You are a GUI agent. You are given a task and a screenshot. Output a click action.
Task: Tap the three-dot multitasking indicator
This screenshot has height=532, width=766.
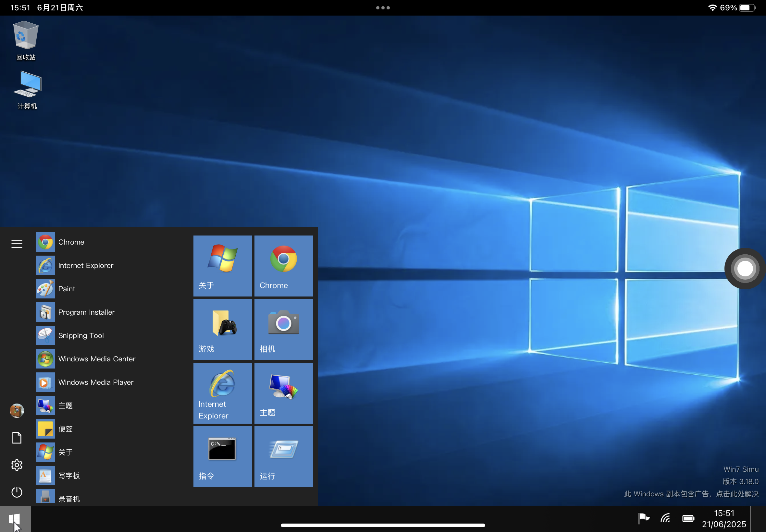(x=383, y=8)
